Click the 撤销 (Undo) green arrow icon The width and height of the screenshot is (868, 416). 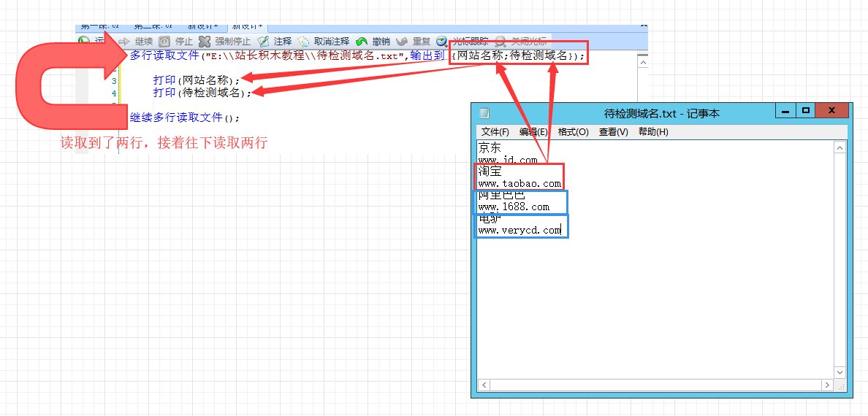pyautogui.click(x=362, y=42)
